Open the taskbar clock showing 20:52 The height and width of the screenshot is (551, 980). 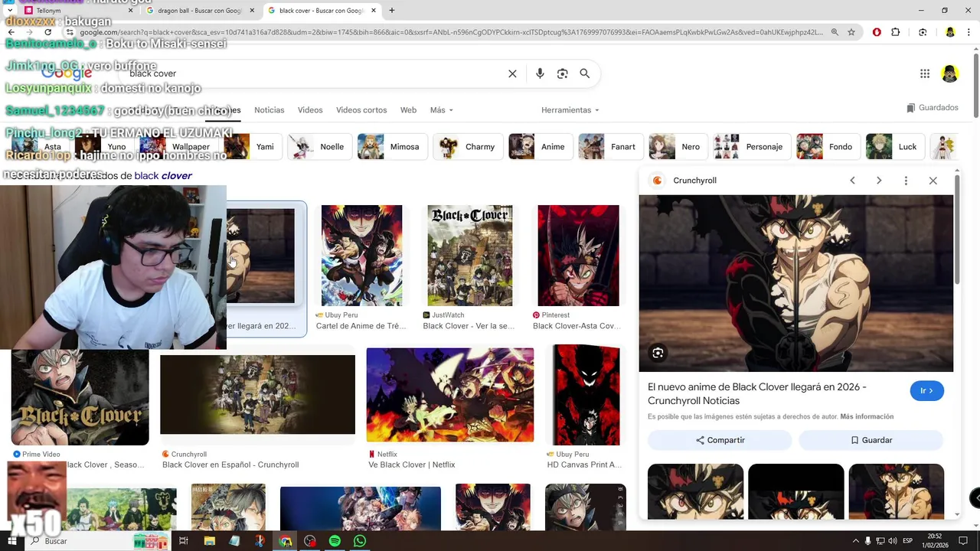934,541
